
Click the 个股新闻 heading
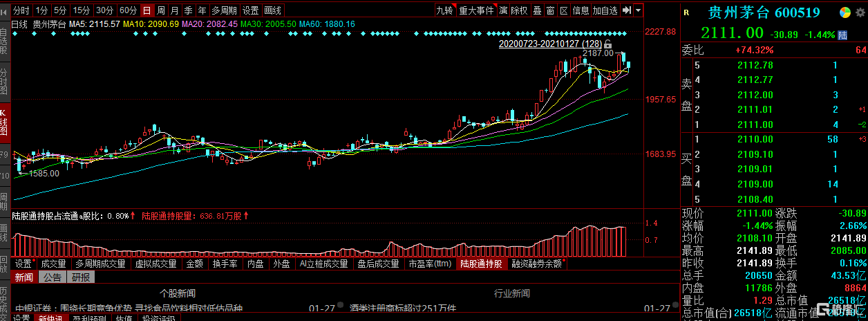178,293
